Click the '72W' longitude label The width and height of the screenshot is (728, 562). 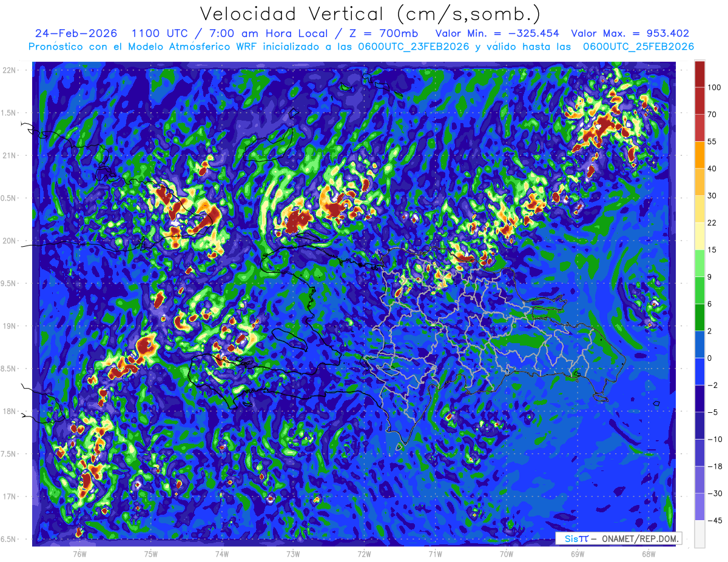pos(364,554)
